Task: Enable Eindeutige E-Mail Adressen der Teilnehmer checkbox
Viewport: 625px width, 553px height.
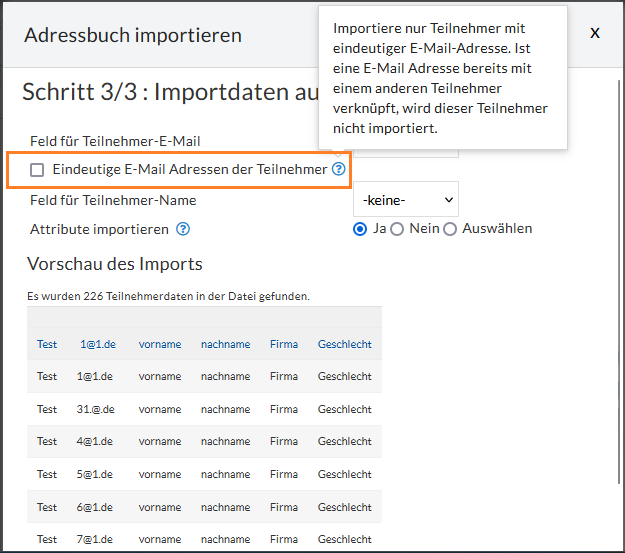Action: pos(37,170)
